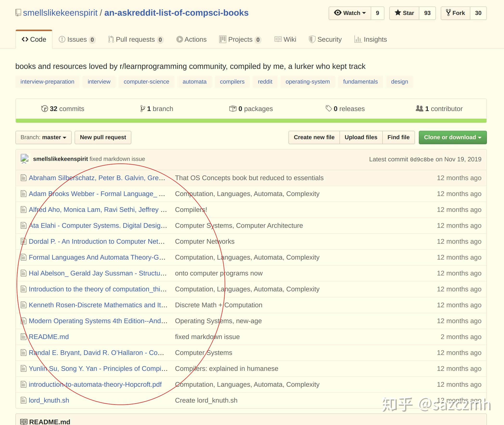The width and height of the screenshot is (504, 425).
Task: Click the Pull requests tab icon
Action: click(x=111, y=39)
